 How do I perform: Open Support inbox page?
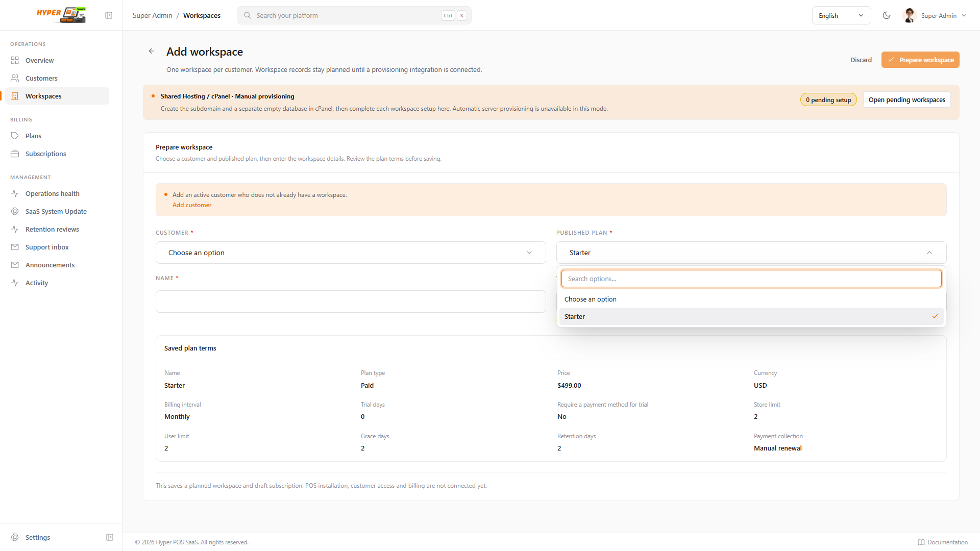point(57,247)
